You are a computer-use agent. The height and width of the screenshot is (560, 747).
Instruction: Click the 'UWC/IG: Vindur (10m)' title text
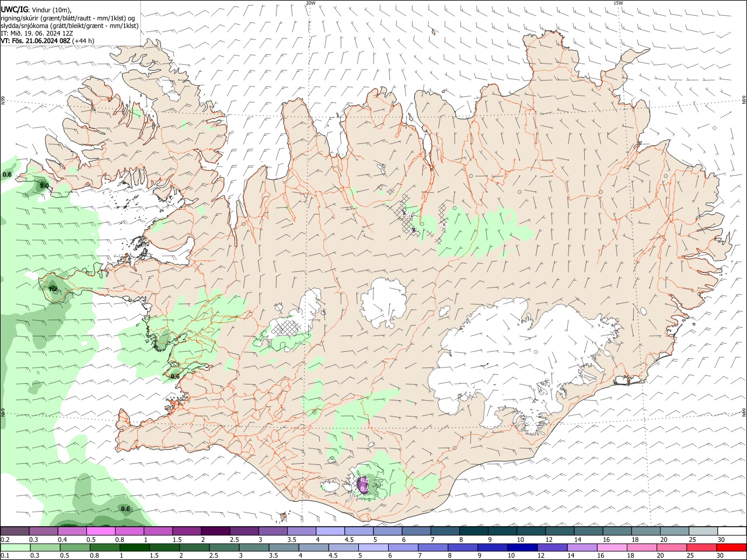coord(36,9)
